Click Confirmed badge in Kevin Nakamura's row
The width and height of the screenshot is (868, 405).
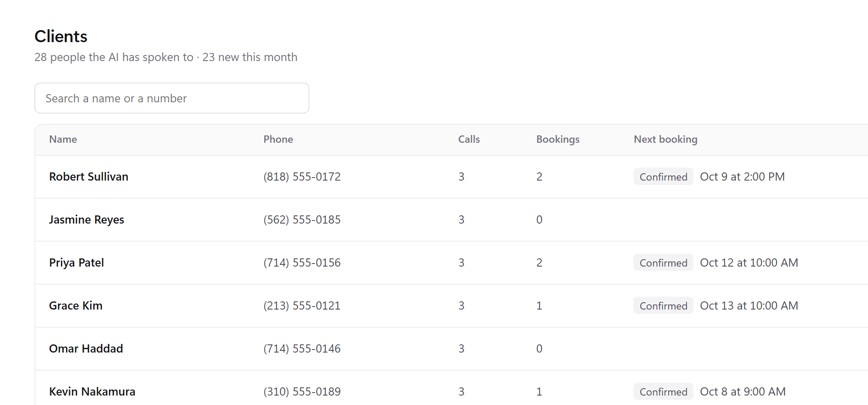click(x=663, y=392)
